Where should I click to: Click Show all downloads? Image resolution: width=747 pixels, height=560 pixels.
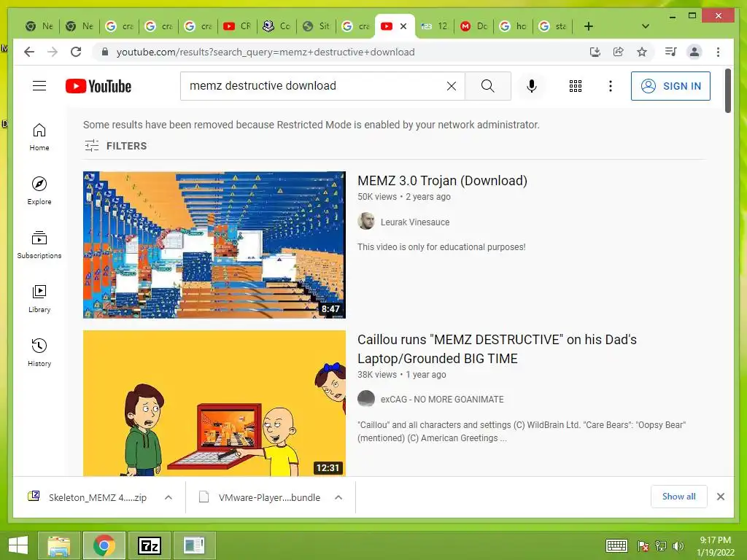pyautogui.click(x=679, y=497)
